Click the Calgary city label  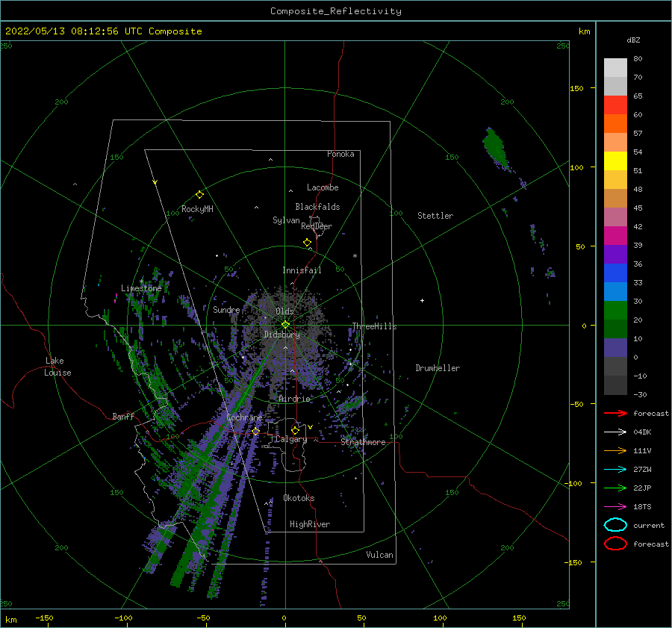(x=291, y=439)
